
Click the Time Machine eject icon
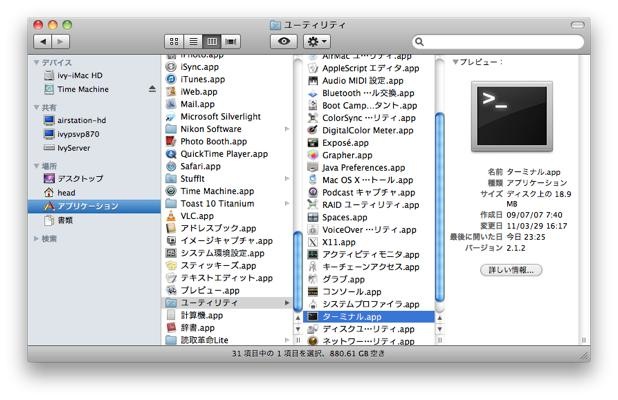coord(152,89)
